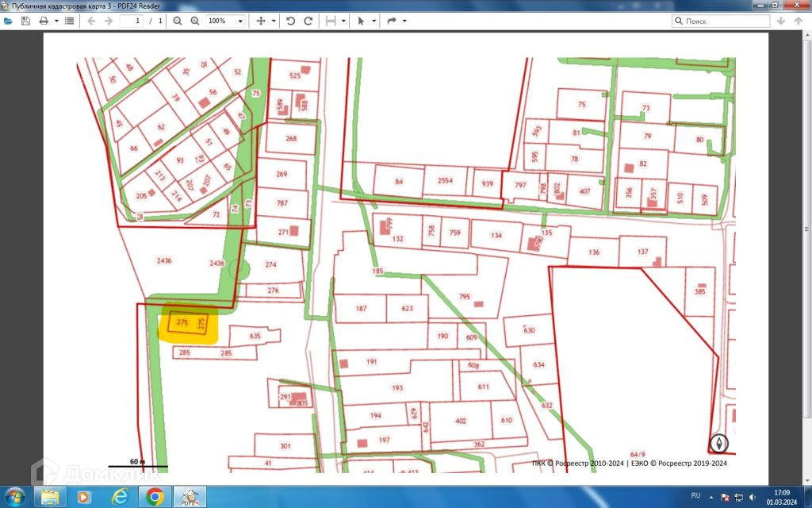Expand the print options dropdown arrow
This screenshot has height=508, width=812.
click(56, 21)
